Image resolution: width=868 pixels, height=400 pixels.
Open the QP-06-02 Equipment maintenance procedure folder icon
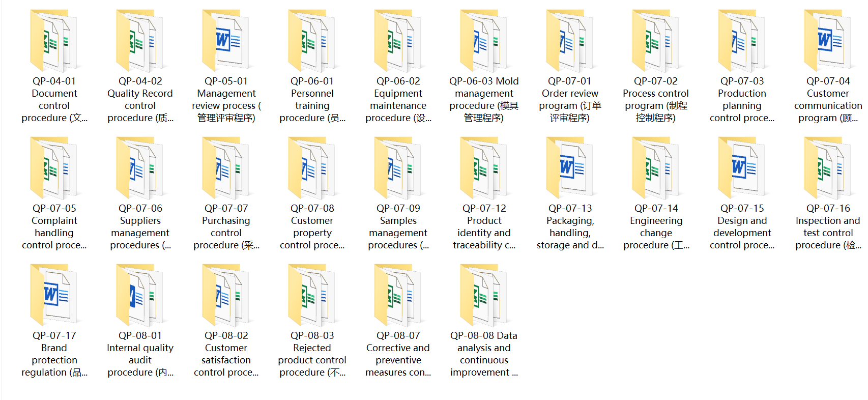[398, 41]
